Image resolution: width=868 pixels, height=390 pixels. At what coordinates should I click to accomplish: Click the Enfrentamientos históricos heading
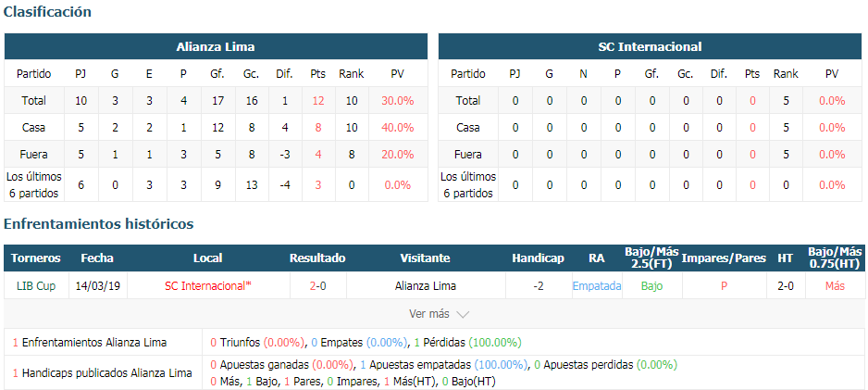pyautogui.click(x=98, y=224)
